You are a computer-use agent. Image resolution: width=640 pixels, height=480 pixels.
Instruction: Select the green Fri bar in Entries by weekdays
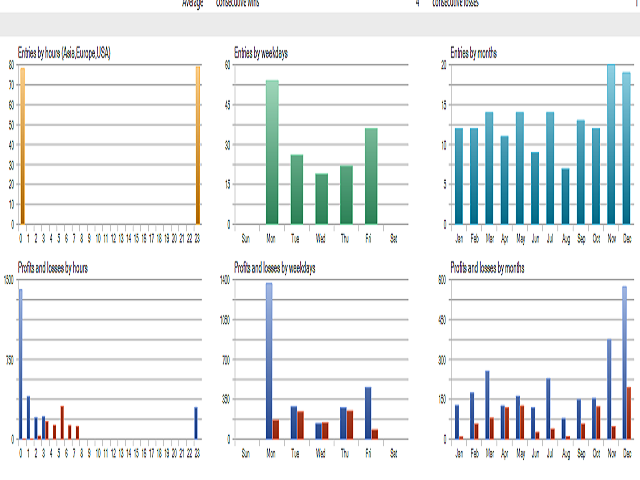tap(371, 176)
